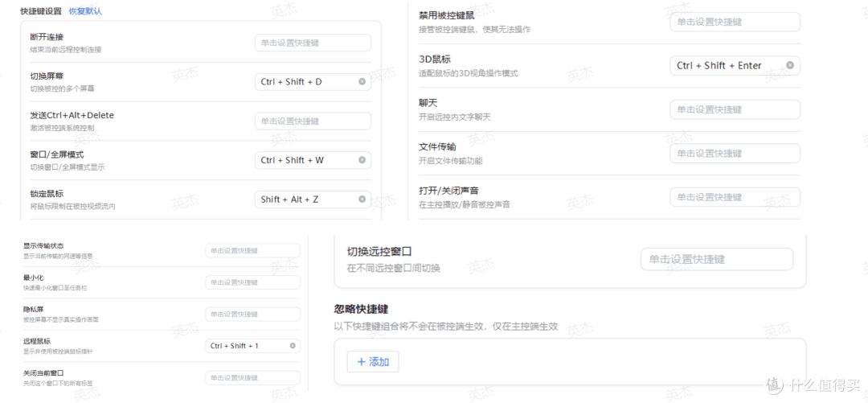
Task: Click description 关闭这个窗口下的所有标签
Action: pos(58,384)
